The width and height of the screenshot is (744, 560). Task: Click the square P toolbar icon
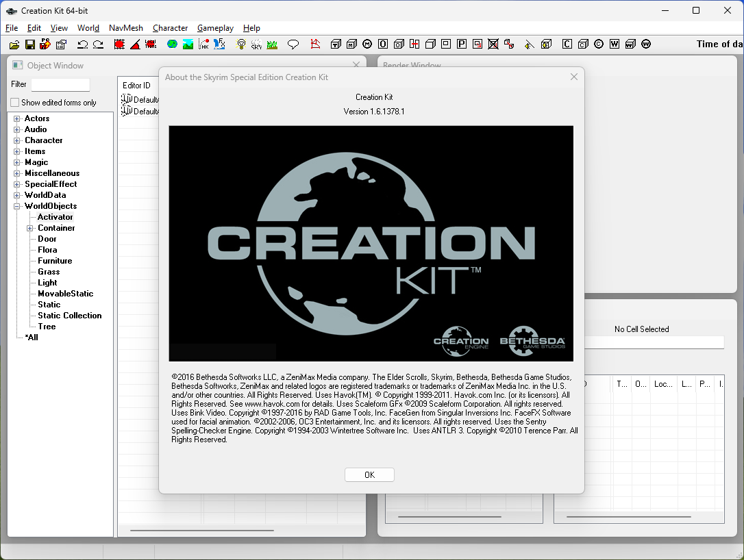pyautogui.click(x=461, y=44)
